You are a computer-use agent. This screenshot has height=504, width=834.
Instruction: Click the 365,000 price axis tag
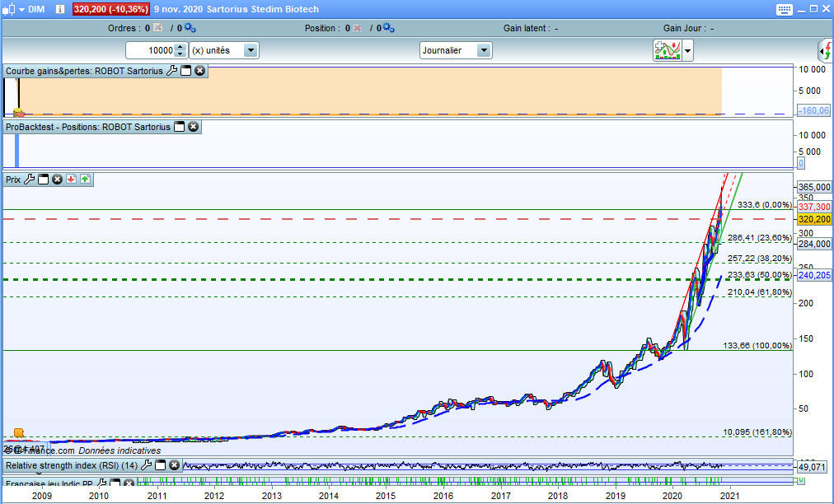(814, 187)
